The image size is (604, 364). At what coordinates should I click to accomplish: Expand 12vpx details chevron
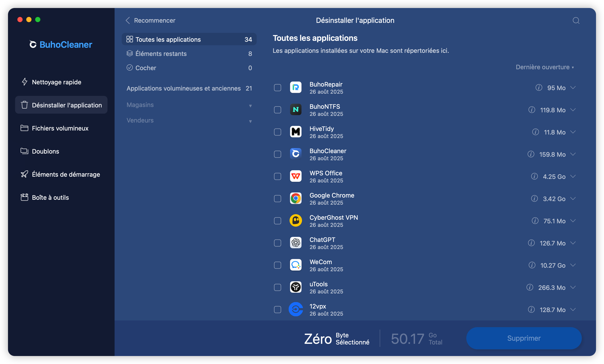573,309
